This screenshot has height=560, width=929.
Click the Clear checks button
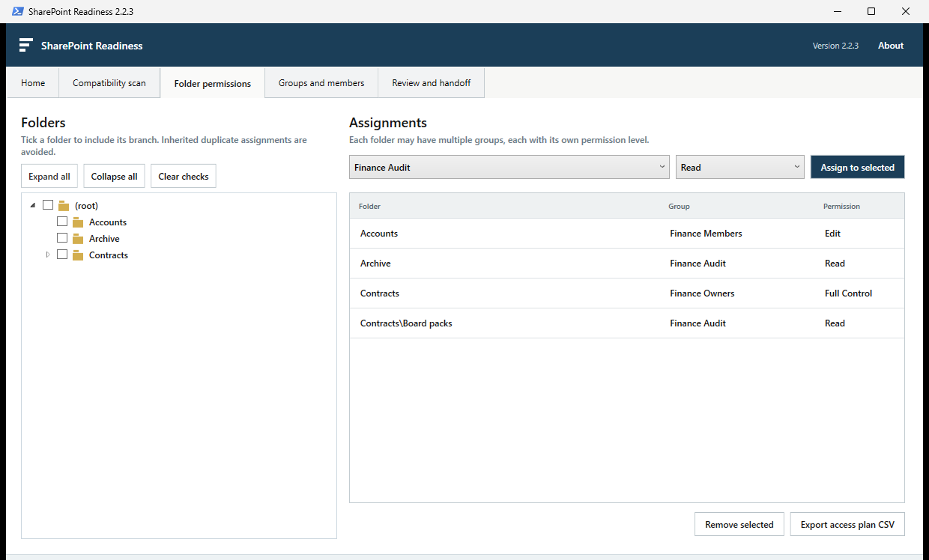tap(184, 177)
